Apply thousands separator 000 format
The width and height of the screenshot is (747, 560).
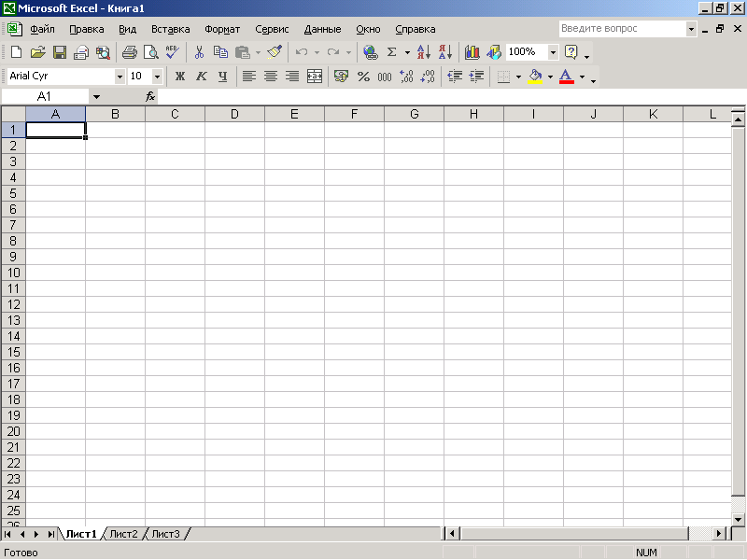pos(385,77)
